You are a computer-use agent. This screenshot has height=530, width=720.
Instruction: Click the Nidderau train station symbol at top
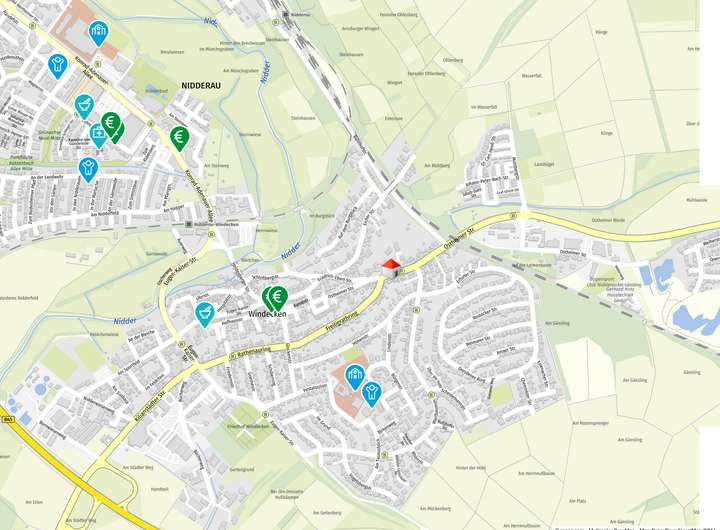coord(286,14)
